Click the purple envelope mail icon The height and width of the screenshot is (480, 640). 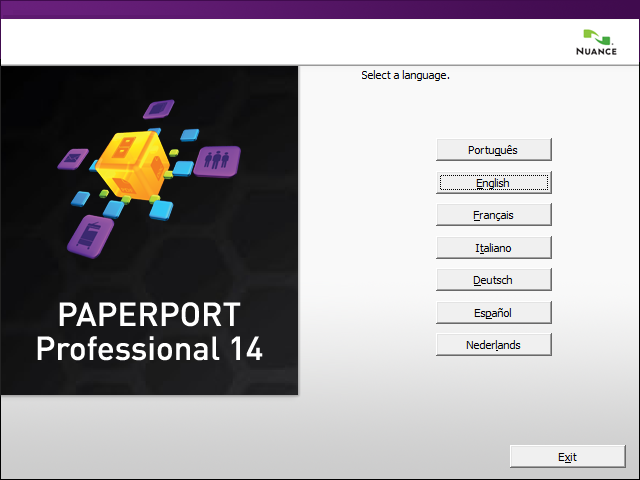[74, 158]
